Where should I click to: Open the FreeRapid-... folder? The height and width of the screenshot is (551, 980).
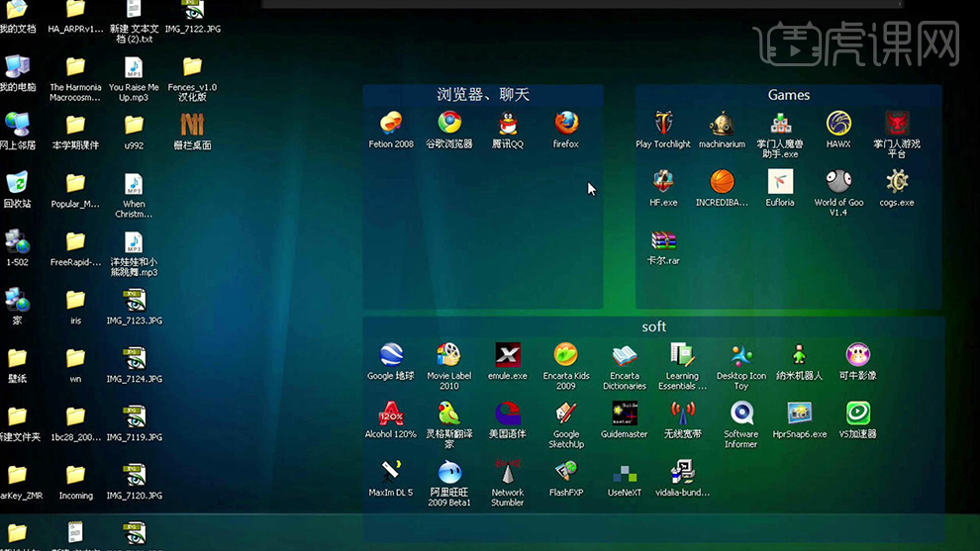75,241
